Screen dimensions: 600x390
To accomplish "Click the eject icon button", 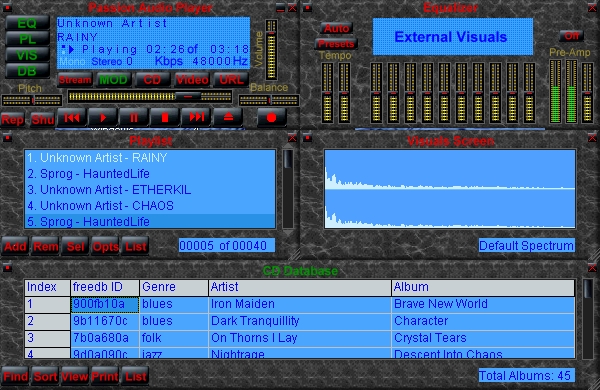I will point(228,117).
